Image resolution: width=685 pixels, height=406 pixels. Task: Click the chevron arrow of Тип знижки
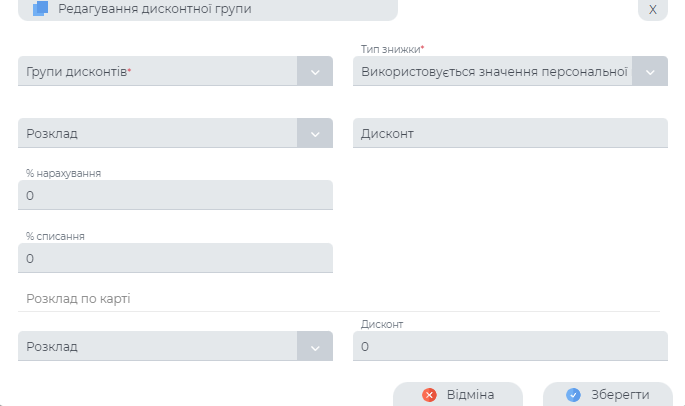(x=650, y=72)
